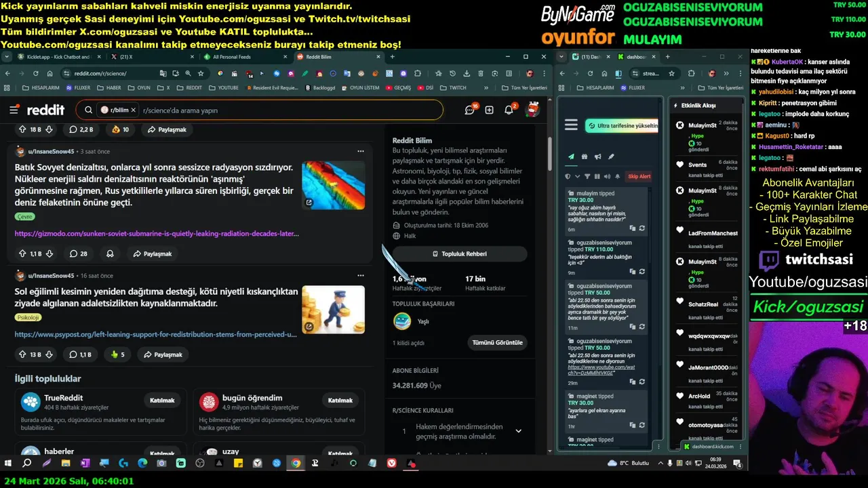Open the Reddit chat icon with badge
The width and height of the screenshot is (868, 488).
point(469,110)
